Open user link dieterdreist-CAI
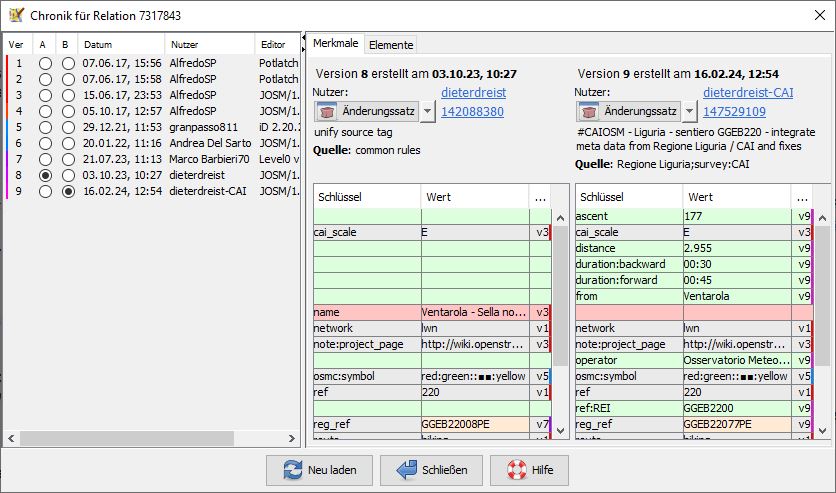Viewport: 836px width, 493px height. (748, 93)
